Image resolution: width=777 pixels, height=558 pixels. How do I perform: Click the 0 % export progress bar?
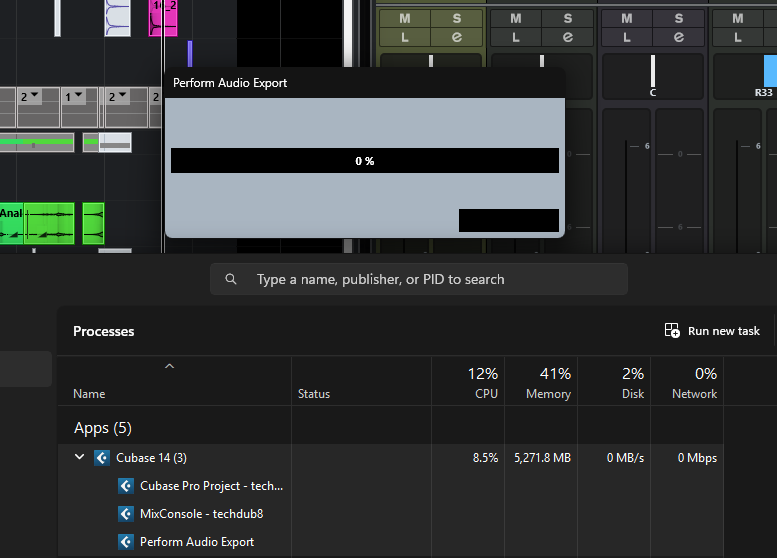[x=365, y=161]
